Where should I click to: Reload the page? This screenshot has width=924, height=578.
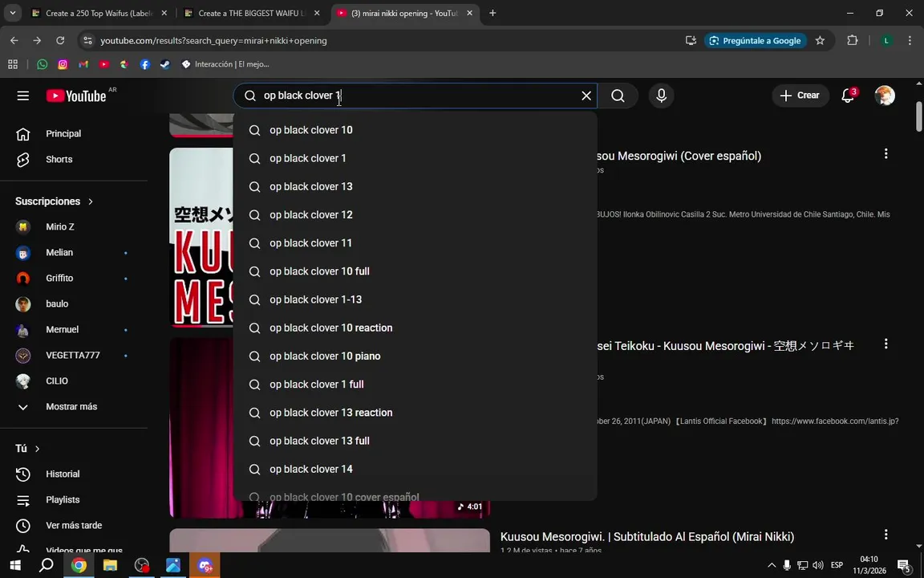(60, 41)
